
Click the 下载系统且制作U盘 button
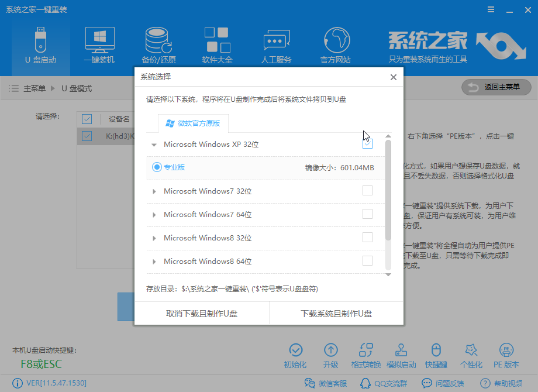click(336, 314)
